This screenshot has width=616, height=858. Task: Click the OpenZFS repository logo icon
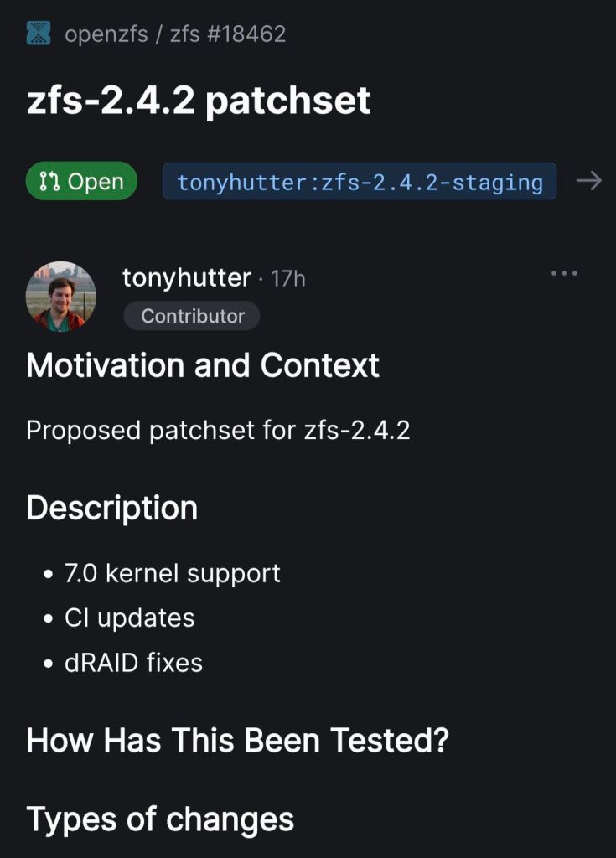coord(39,34)
